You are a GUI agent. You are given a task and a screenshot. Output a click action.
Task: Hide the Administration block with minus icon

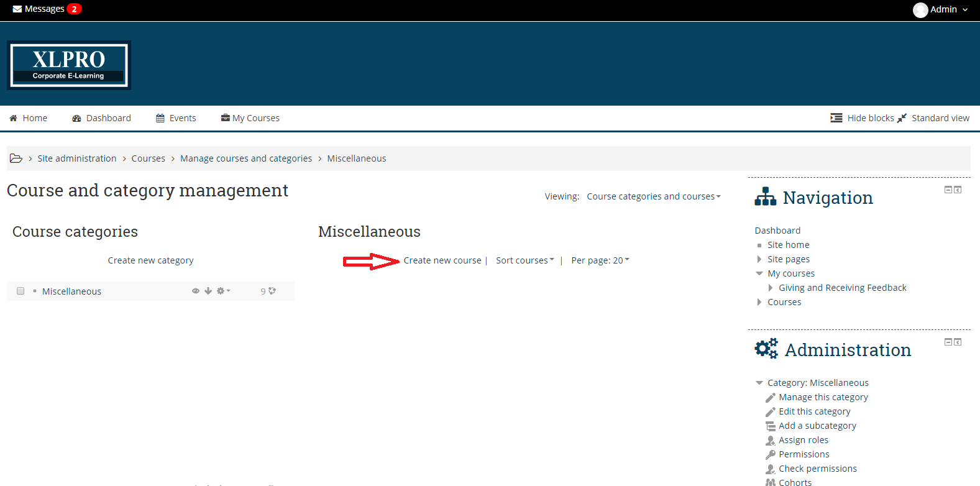pos(948,342)
